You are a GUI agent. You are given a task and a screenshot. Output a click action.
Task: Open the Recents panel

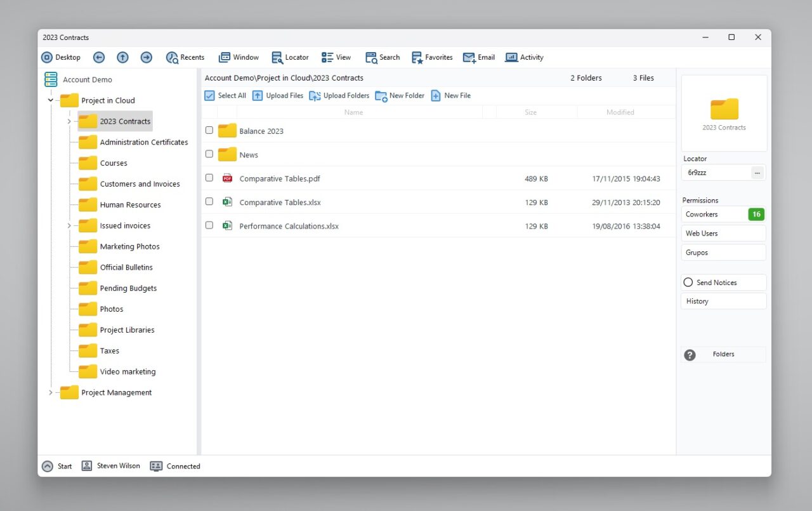coord(185,57)
